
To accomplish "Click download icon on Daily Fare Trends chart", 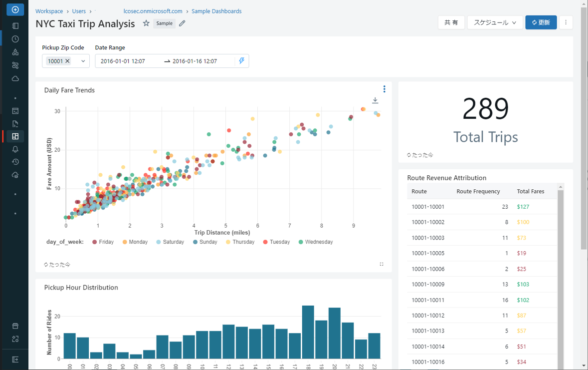I will (x=375, y=100).
